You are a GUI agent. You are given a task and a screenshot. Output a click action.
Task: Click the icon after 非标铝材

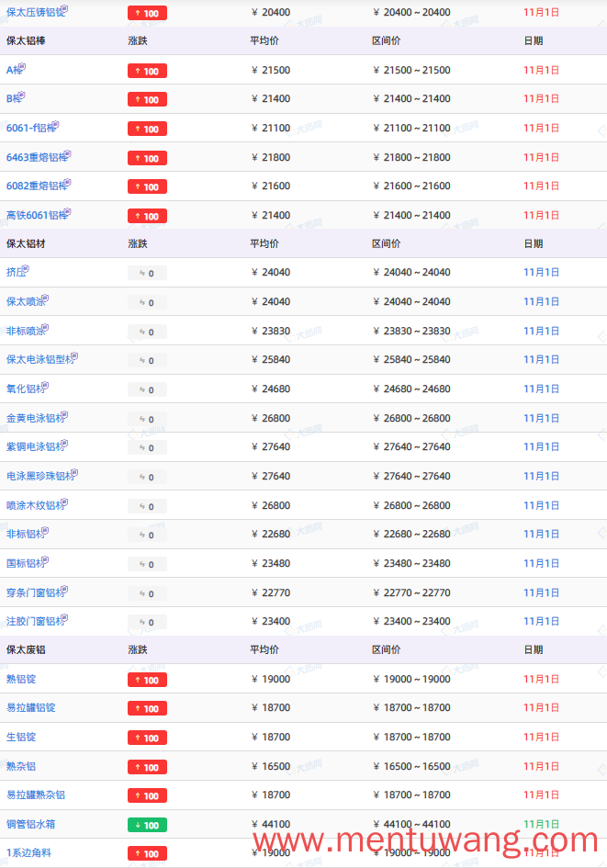tap(45, 530)
